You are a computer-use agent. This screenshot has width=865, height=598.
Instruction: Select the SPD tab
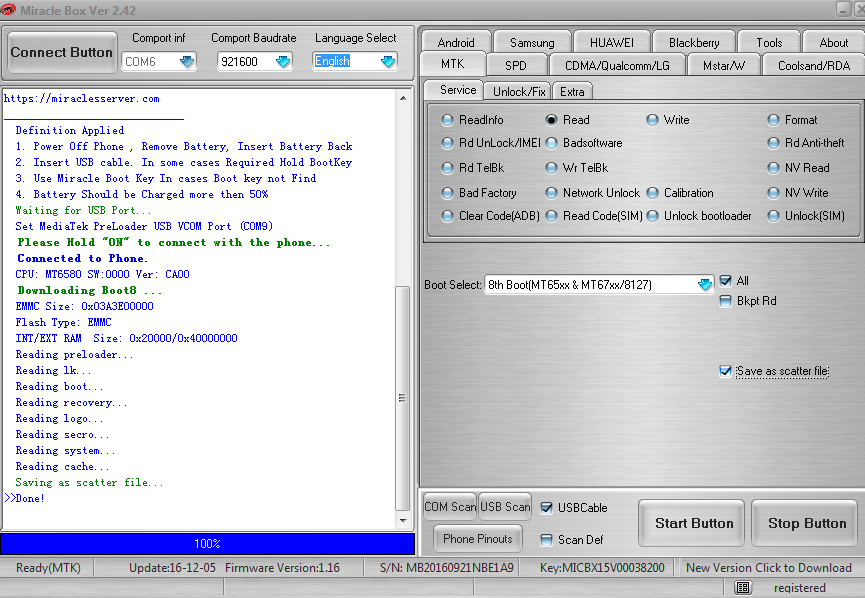(x=516, y=65)
